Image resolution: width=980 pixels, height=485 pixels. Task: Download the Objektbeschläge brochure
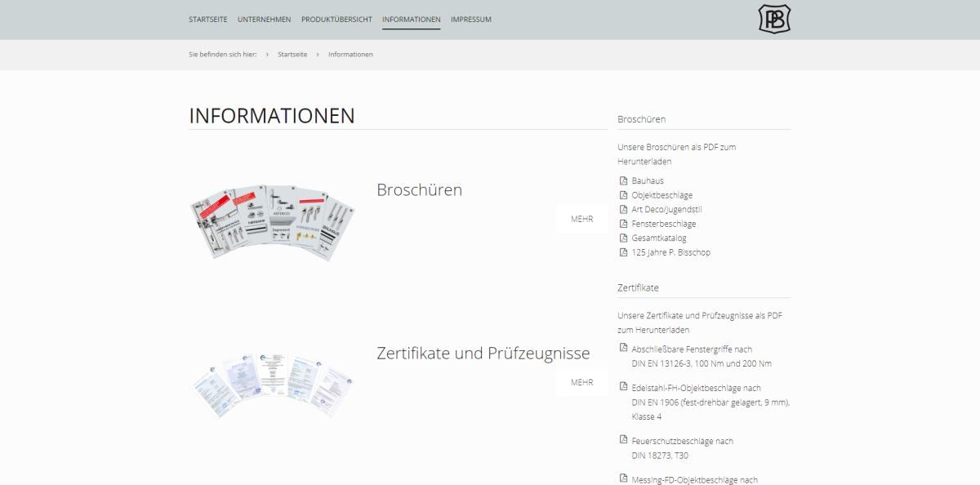[x=662, y=195]
